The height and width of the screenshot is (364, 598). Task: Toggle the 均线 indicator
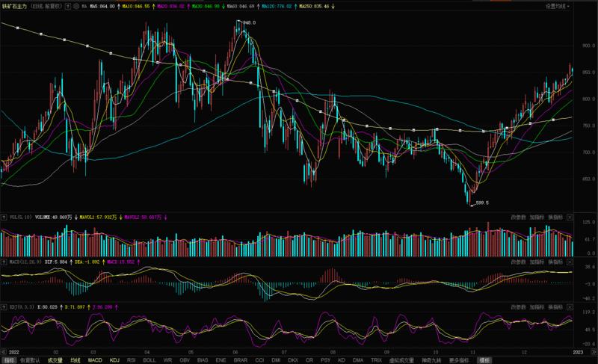tap(75, 360)
